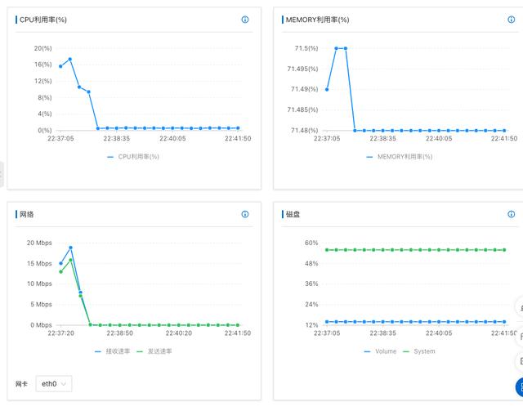
Task: Click the blue floating button at right edge
Action: [x=519, y=386]
